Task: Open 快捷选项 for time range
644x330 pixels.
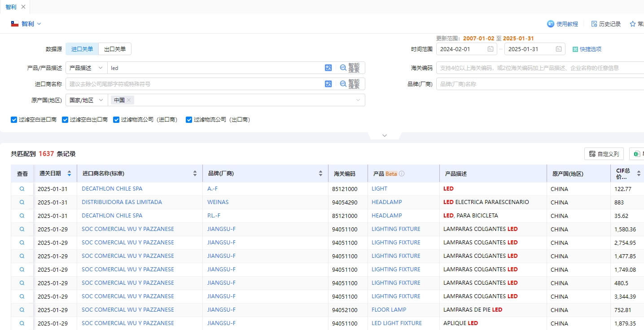Action: click(x=587, y=49)
